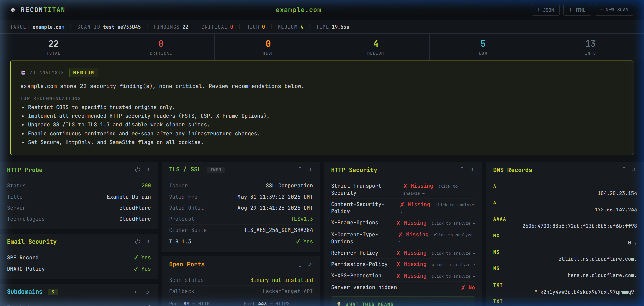Click the HackerTarget API fallback value
This screenshot has width=644, height=306.
(x=288, y=291)
